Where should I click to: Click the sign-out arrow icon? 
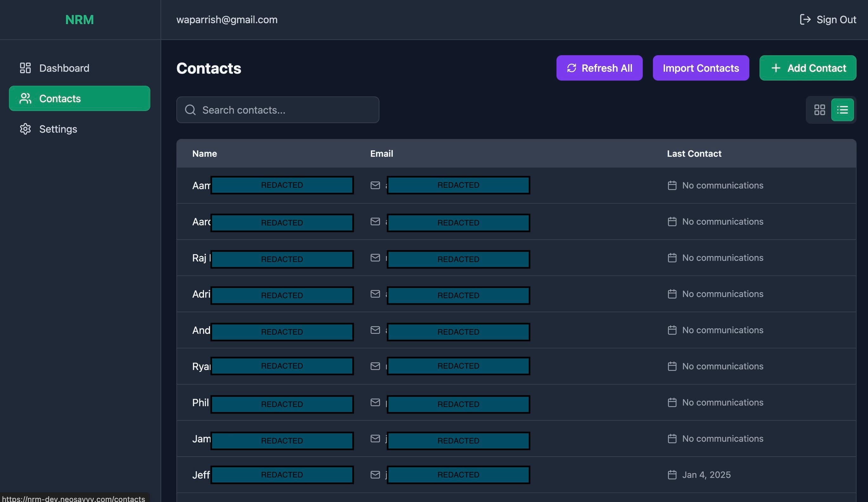(805, 20)
